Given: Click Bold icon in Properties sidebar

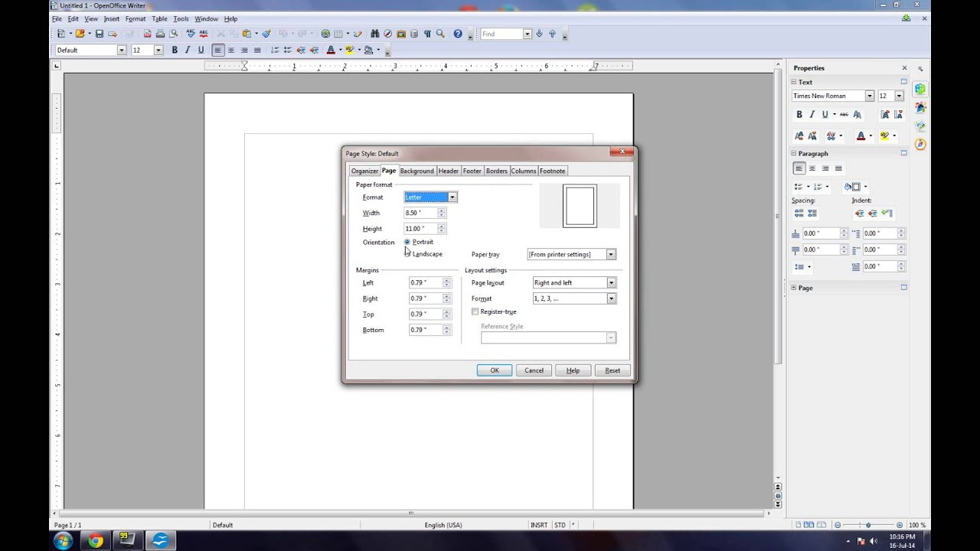Looking at the screenshot, I should (799, 114).
